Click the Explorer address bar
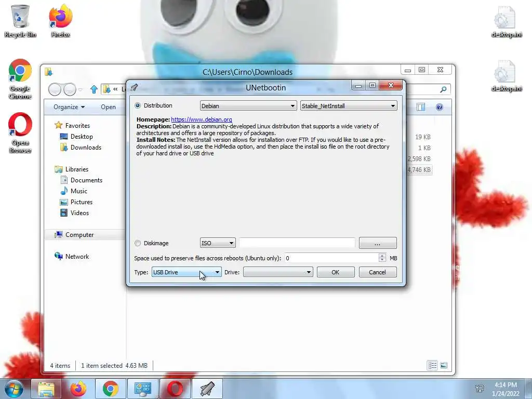 [x=113, y=89]
